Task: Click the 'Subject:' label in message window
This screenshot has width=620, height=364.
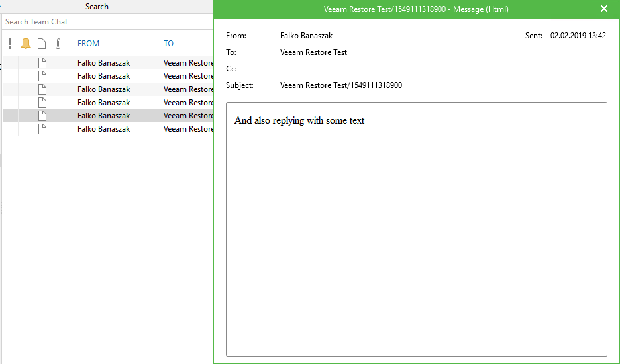Action: tap(240, 85)
